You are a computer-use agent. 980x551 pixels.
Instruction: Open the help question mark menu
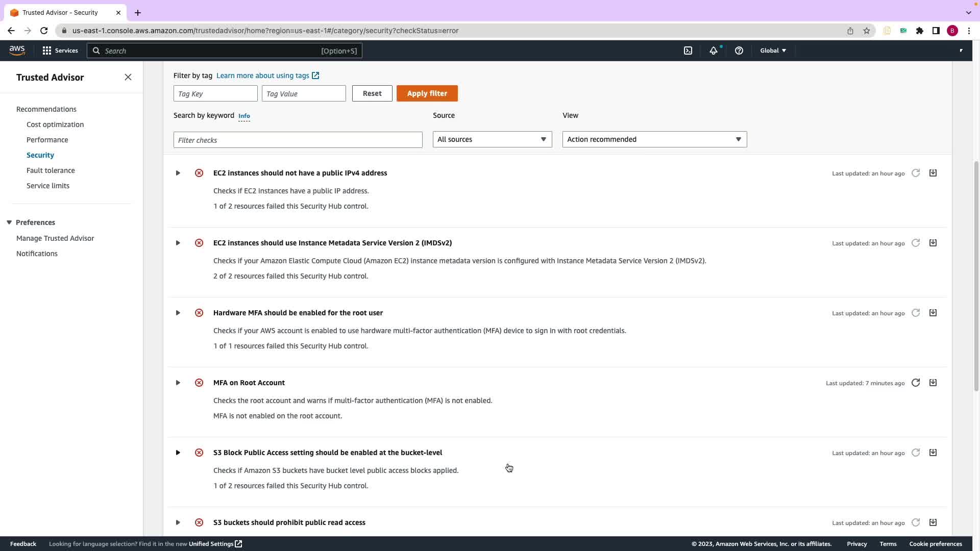pos(739,51)
